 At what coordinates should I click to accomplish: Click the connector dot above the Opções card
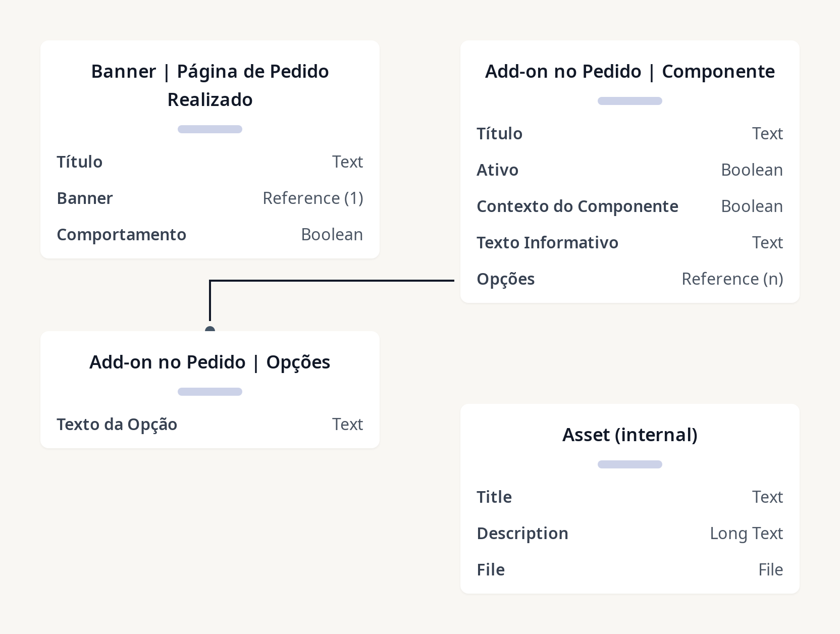click(x=210, y=330)
